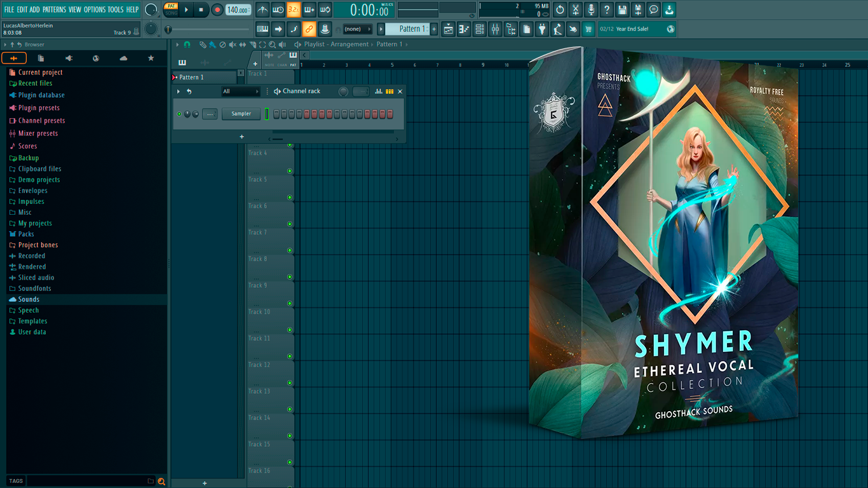Click the question mark help icon
The height and width of the screenshot is (488, 868).
pos(607,10)
